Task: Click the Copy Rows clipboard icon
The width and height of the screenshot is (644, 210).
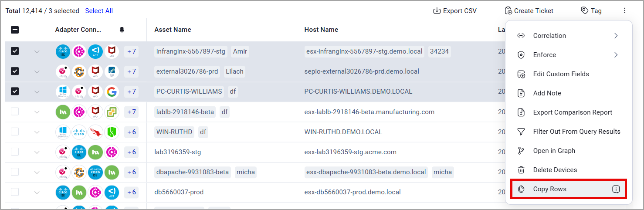Action: click(521, 189)
